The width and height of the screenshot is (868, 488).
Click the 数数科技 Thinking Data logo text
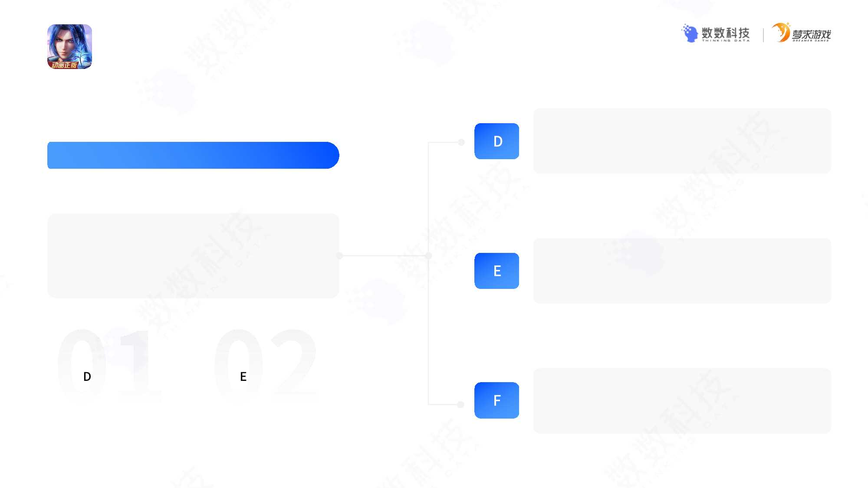coord(726,34)
